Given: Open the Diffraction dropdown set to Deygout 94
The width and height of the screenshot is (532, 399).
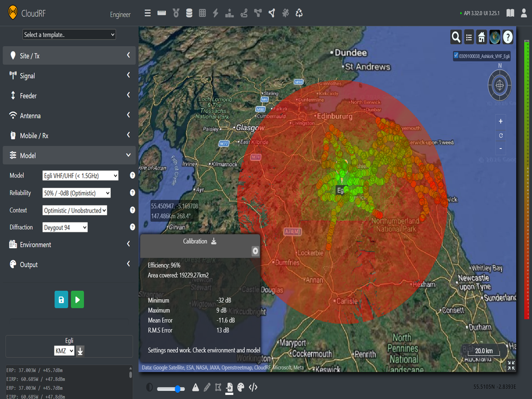Looking at the screenshot, I should coord(65,227).
